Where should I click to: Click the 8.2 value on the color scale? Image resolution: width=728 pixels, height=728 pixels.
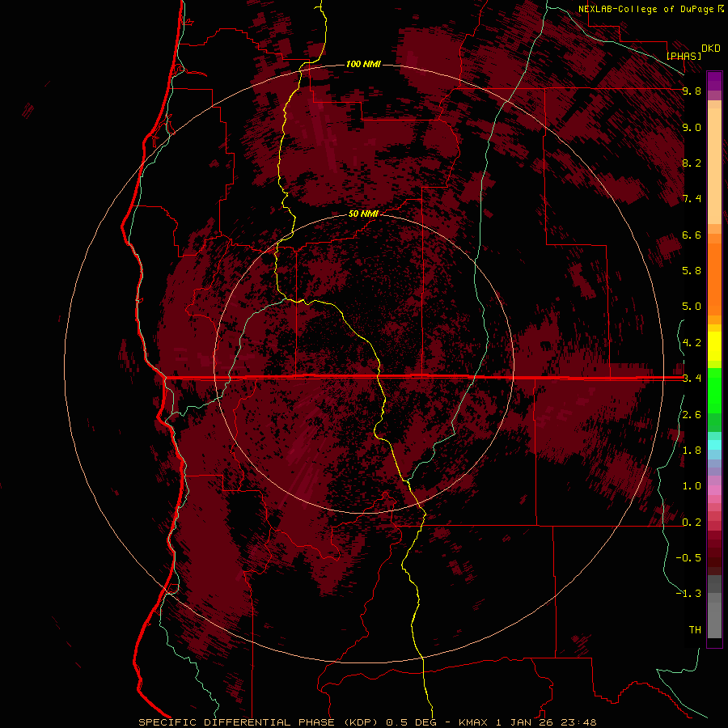692,163
